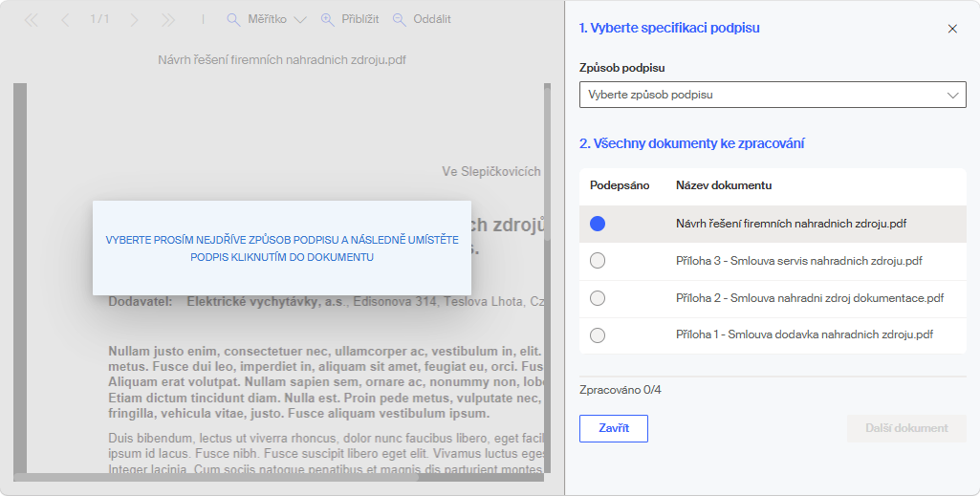Close the signature panel with X
This screenshot has height=496, width=980.
(952, 29)
